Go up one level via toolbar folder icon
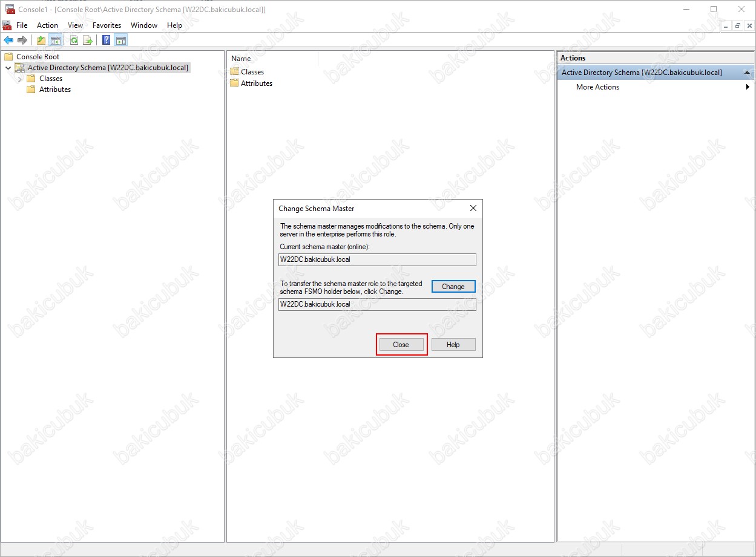Viewport: 756px width, 557px height. pos(41,41)
